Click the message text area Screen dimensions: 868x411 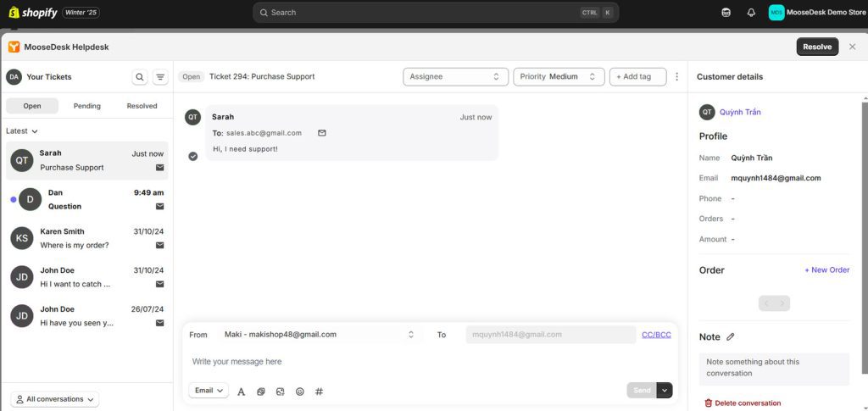(430, 361)
